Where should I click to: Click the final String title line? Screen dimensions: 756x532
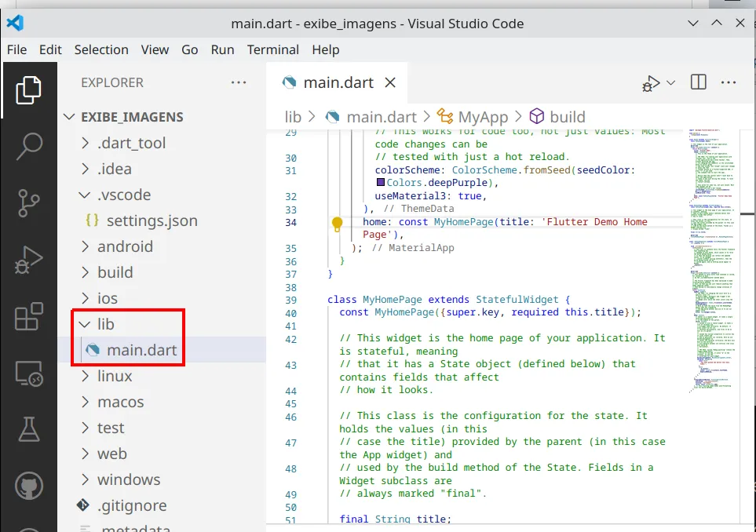395,519
